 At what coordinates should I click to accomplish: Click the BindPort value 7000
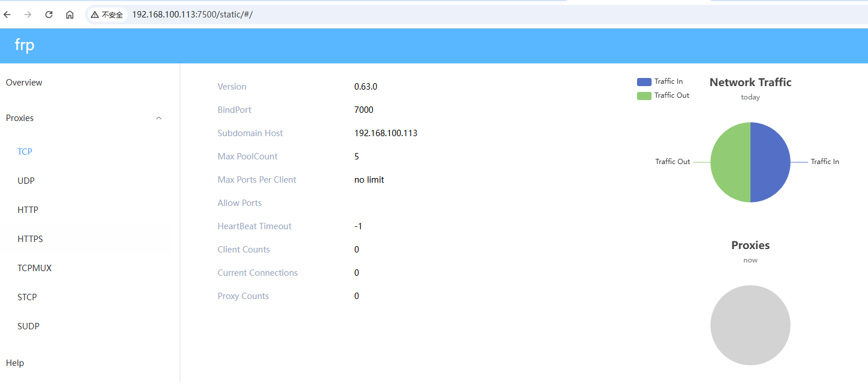click(x=364, y=110)
